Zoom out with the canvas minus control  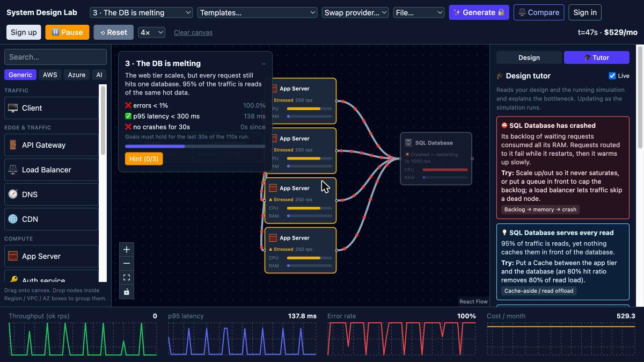tap(127, 264)
